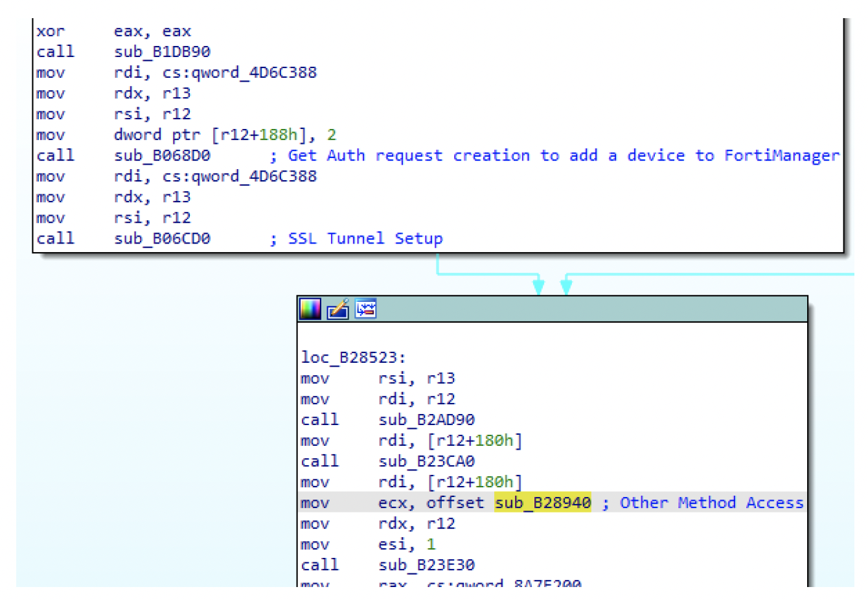The image size is (868, 600).
Task: Jump to sub_B1DB90 function call
Action: (x=162, y=52)
